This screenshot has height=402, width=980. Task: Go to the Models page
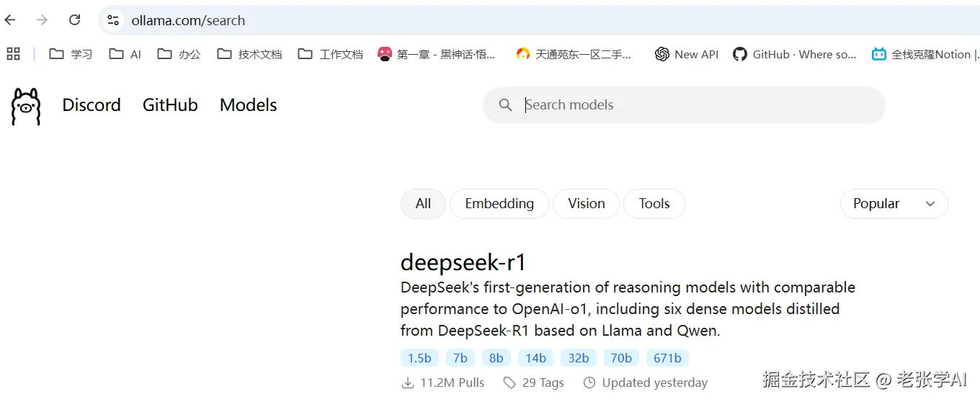tap(248, 105)
